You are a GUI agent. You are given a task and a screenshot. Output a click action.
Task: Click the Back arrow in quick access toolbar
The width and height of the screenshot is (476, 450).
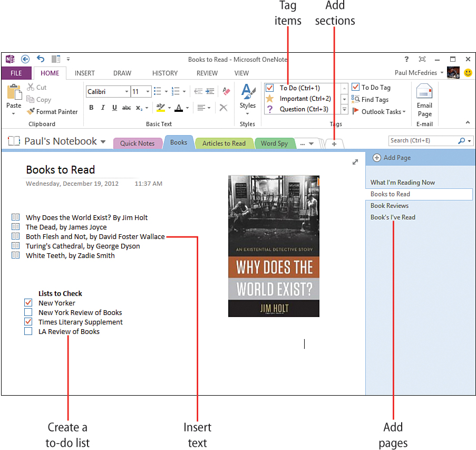click(x=25, y=59)
